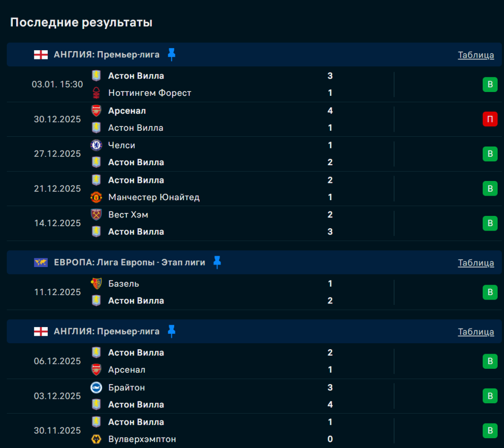This screenshot has height=448, width=504.
Task: Toggle pin on Премьер-лига header above Nottingham match
Action: tap(171, 55)
